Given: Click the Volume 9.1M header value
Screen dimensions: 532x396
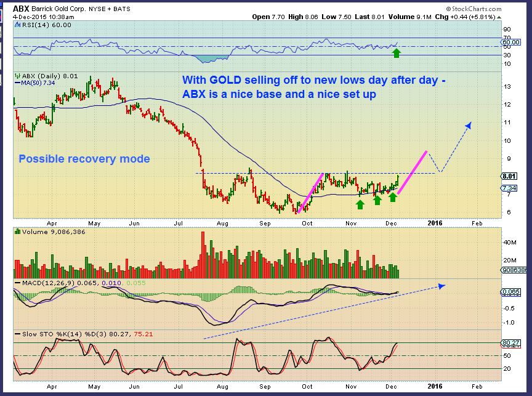Looking at the screenshot, I should click(410, 17).
